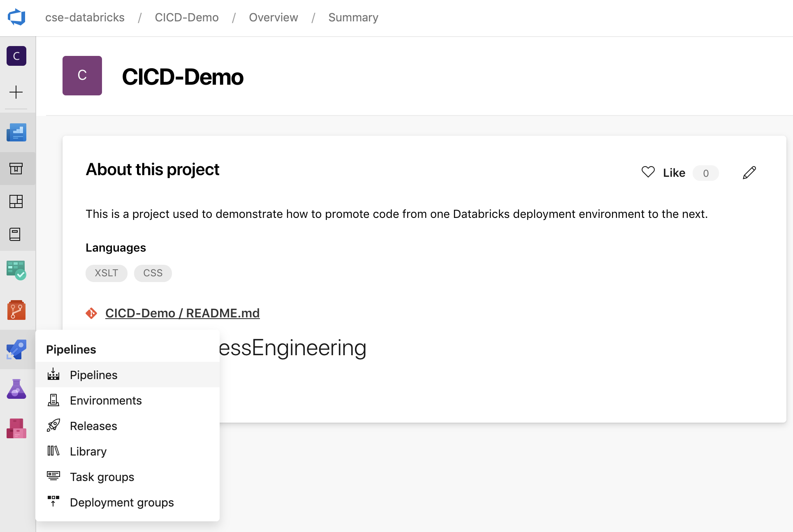Open CICD-Demo README.md link

coord(182,312)
